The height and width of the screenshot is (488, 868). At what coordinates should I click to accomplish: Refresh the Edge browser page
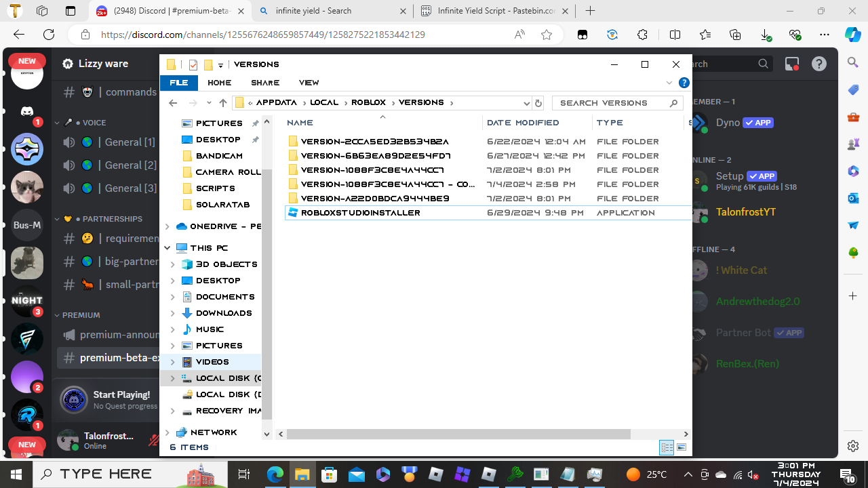[49, 35]
